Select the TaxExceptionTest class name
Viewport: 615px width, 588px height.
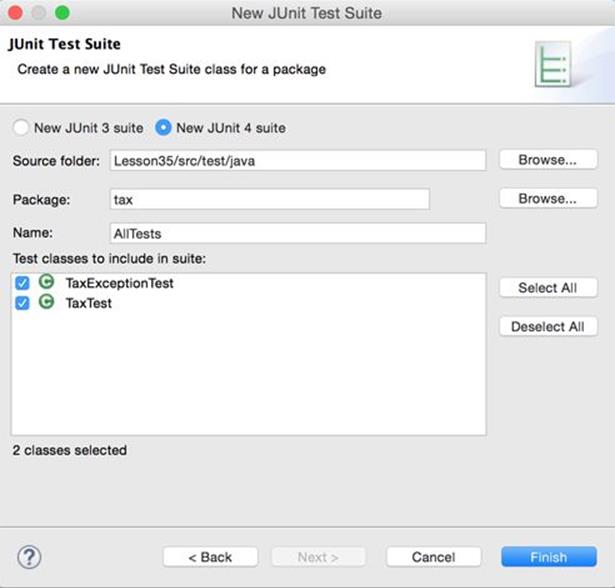pyautogui.click(x=119, y=283)
